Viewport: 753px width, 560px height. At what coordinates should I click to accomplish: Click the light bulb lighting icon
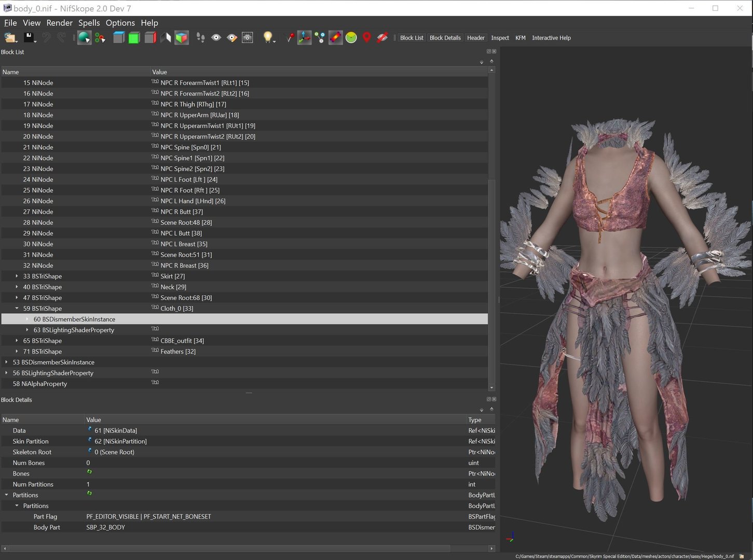268,37
